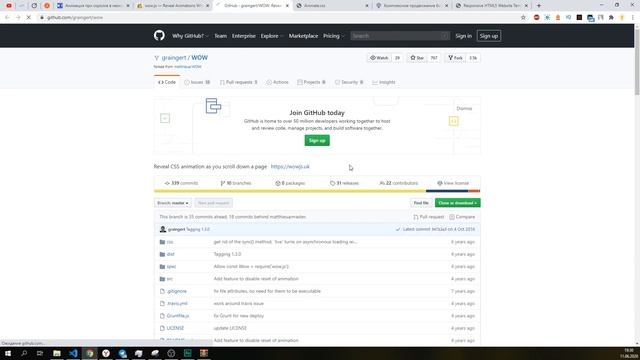The height and width of the screenshot is (360, 640).
Task: Expand the Clone or download dropdown
Action: 458,203
